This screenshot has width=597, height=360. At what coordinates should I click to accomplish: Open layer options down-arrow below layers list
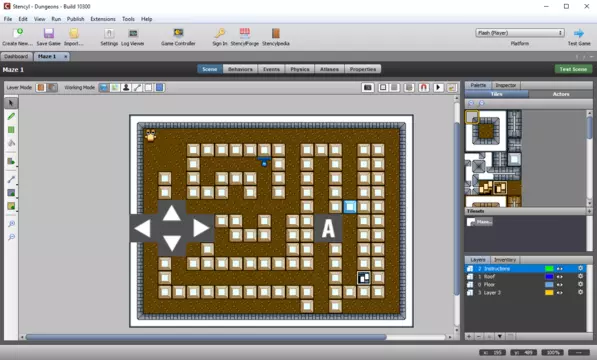click(x=500, y=336)
